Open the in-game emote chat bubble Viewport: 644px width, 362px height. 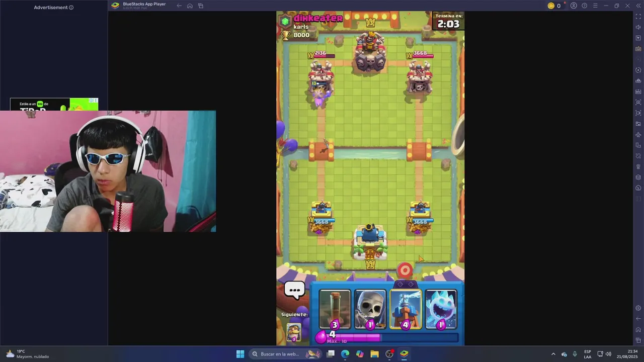point(294,290)
